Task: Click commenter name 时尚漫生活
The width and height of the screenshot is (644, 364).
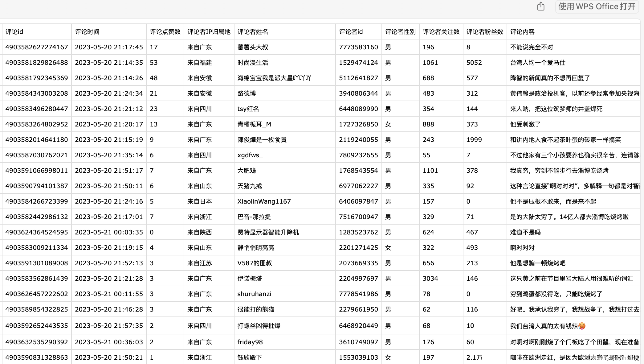Action: pos(253,63)
